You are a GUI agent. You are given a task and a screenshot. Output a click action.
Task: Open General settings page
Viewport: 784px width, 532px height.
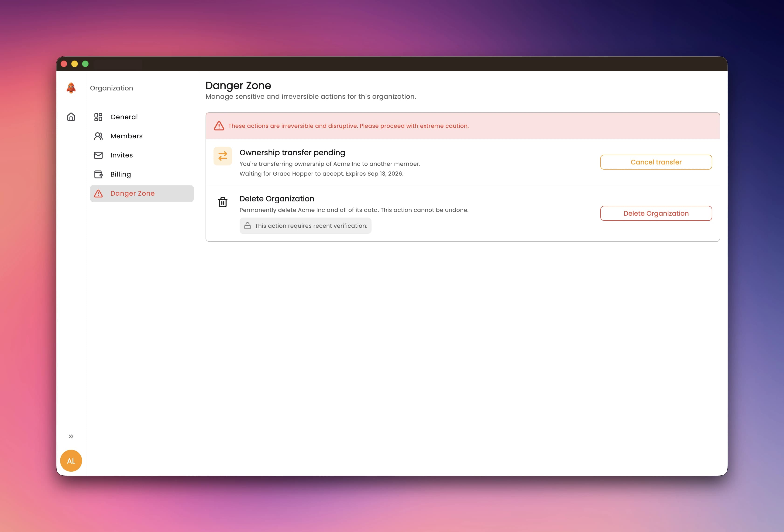tap(142, 117)
